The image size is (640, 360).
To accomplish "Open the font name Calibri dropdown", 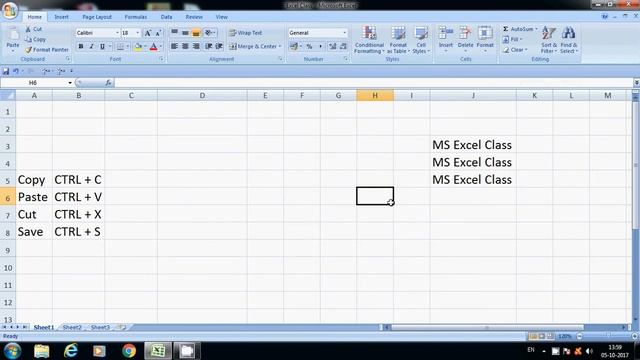I will (117, 33).
